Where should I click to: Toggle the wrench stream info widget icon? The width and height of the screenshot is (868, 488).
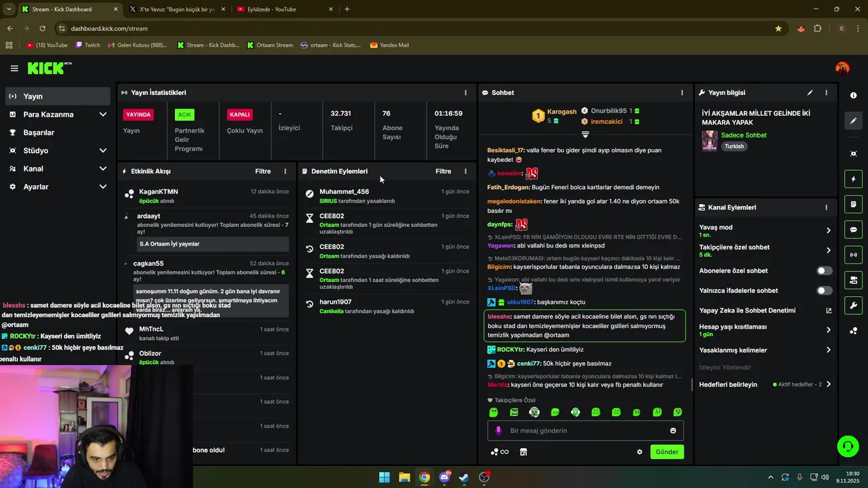tap(853, 305)
